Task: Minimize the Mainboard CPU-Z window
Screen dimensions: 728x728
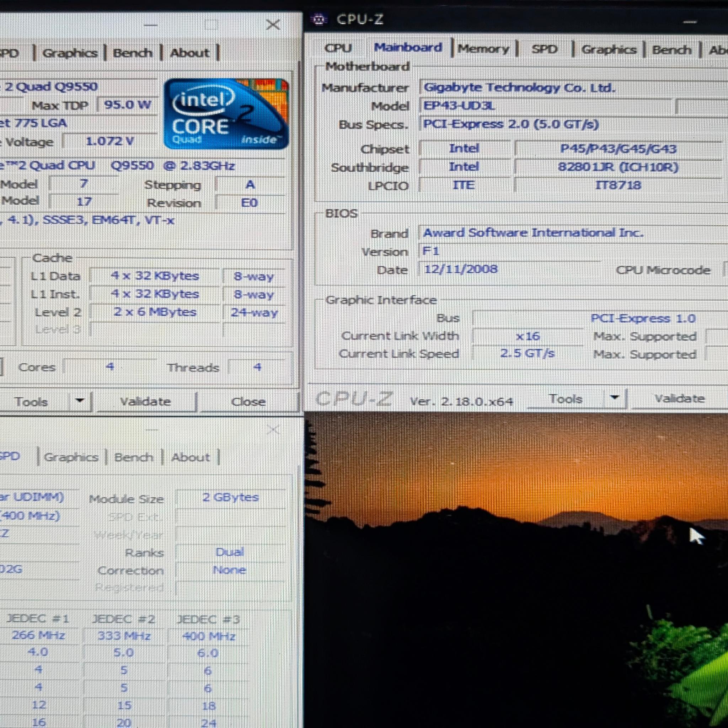Action: click(690, 22)
